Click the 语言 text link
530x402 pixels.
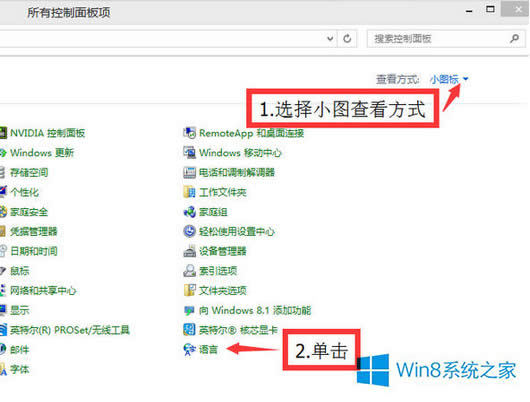(x=208, y=349)
